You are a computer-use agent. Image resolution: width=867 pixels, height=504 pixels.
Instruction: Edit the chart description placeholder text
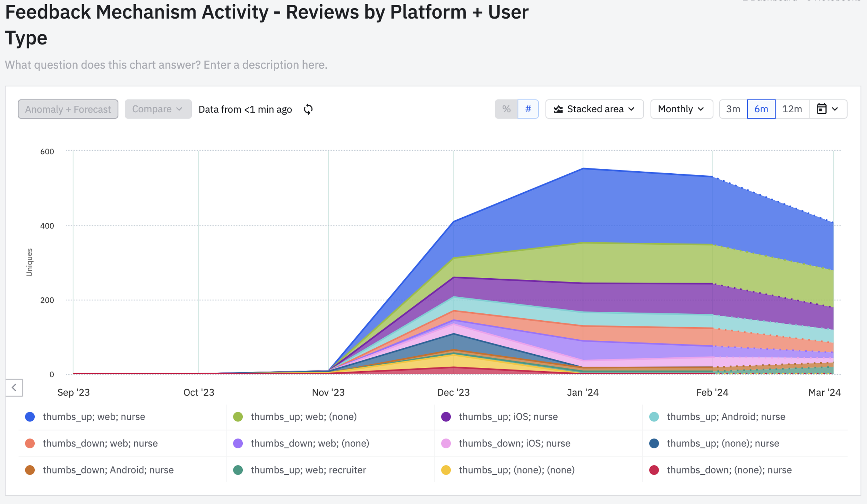(x=166, y=65)
